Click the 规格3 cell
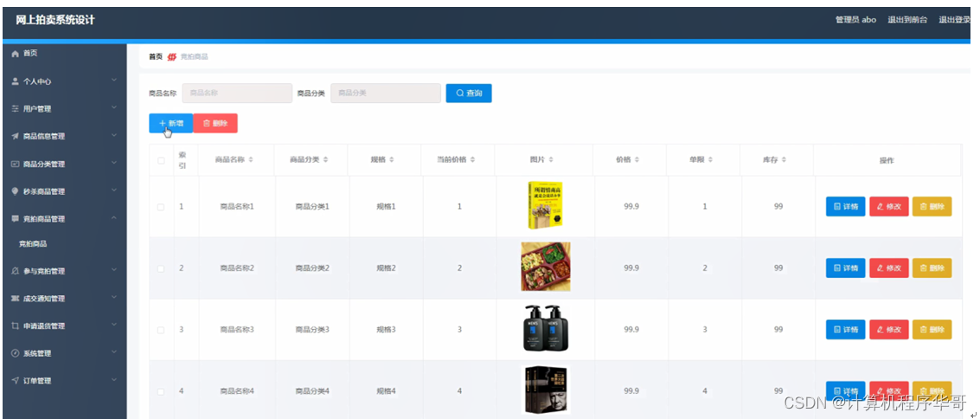Viewport: 980px width, 419px height. coord(387,329)
